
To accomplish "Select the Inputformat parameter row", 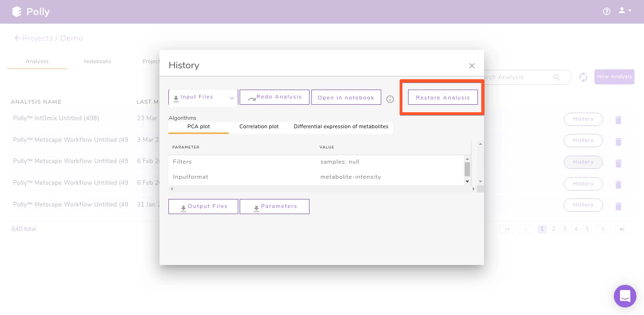I will [x=317, y=177].
